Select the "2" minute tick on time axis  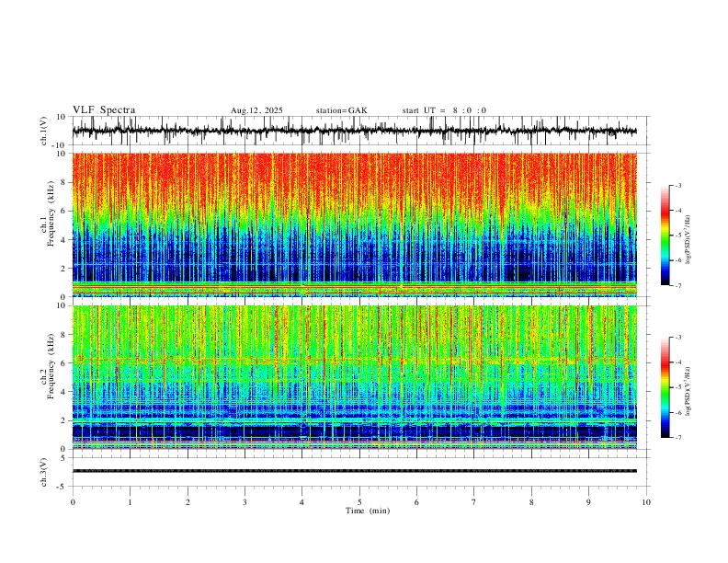coord(188,502)
